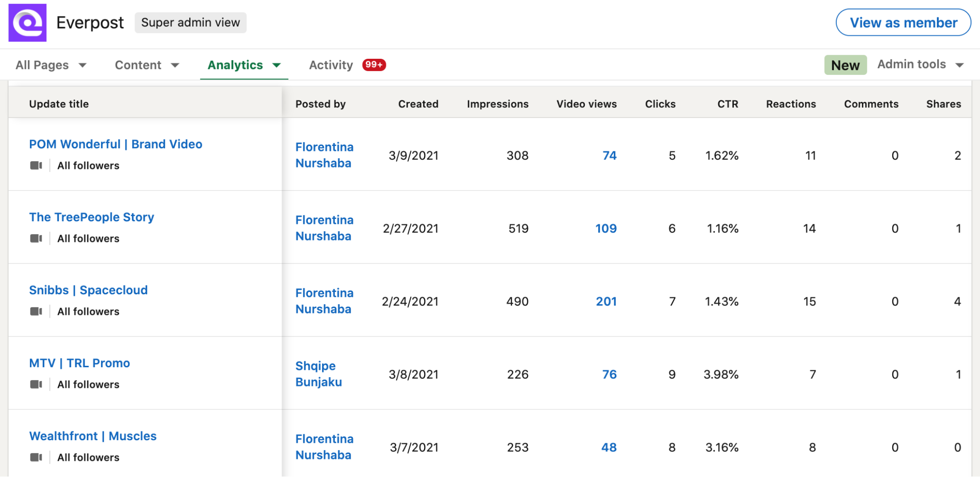Viewport: 980px width, 477px height.
Task: Click the Reactions column header
Action: pyautogui.click(x=791, y=104)
